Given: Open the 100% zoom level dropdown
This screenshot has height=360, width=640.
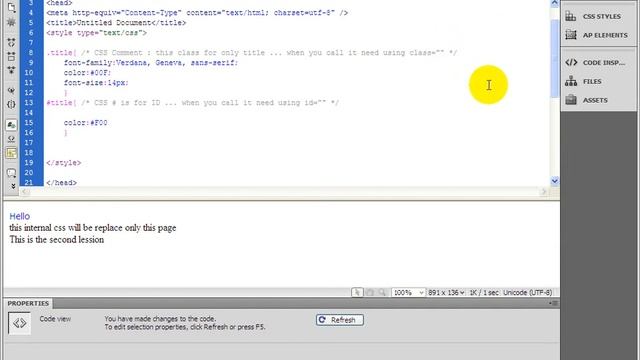Looking at the screenshot, I should click(408, 293).
